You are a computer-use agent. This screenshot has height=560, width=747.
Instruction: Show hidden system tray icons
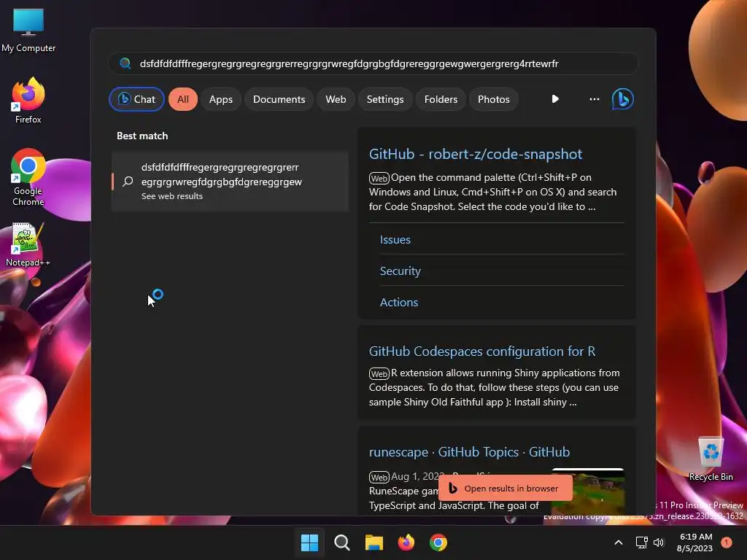[619, 542]
